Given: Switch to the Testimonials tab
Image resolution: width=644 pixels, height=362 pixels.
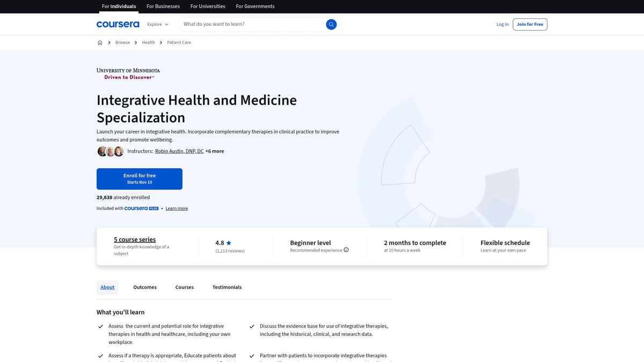Looking at the screenshot, I should tap(227, 287).
